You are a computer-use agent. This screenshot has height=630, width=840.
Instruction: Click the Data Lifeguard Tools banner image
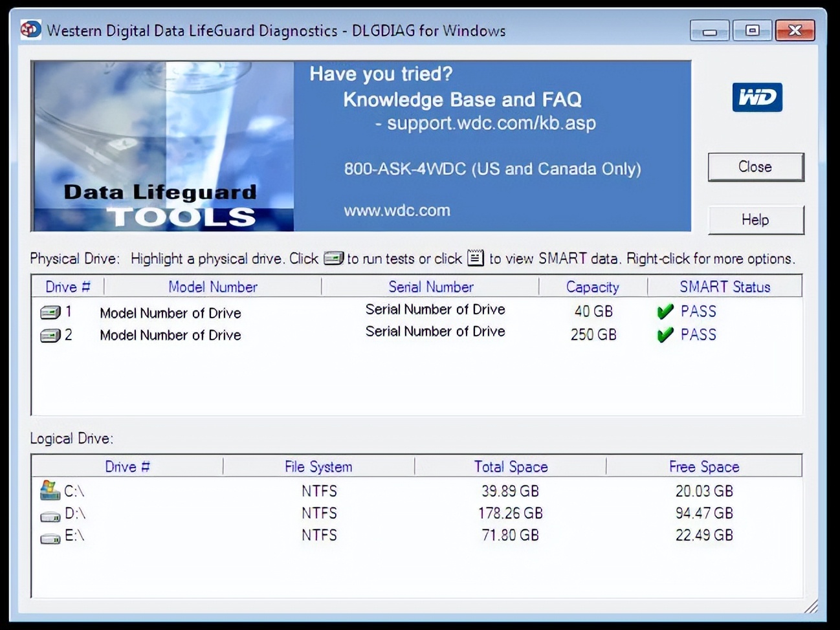pos(162,146)
